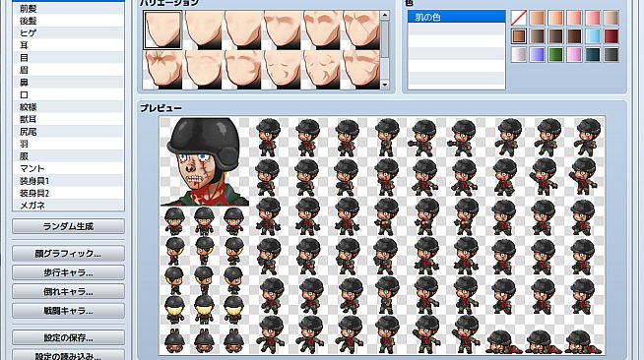
Task: Choose 装身具2 in the parts list
Action: 68,193
